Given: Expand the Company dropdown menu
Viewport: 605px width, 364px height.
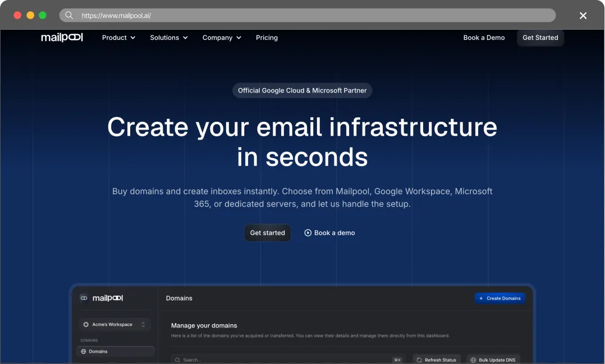Looking at the screenshot, I should click(x=222, y=38).
